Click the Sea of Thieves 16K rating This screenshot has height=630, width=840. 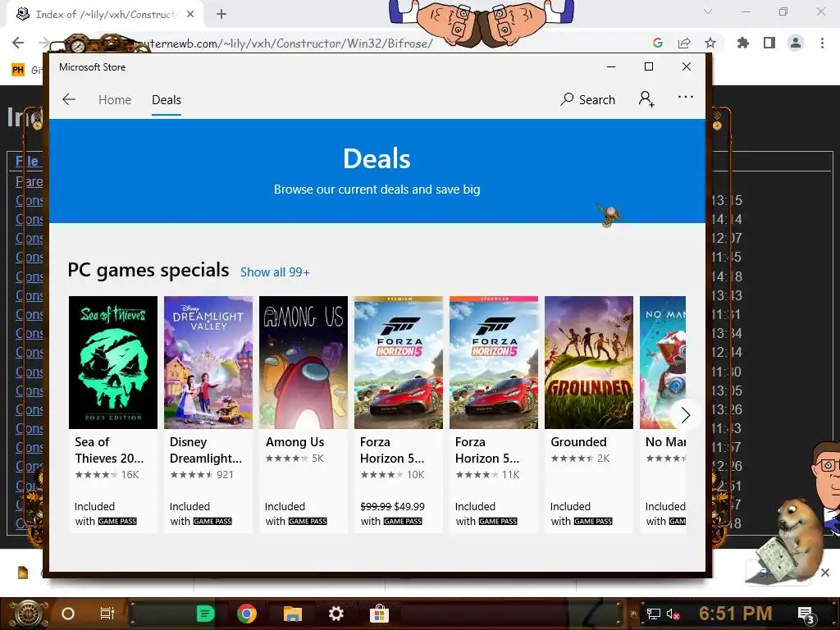click(107, 475)
